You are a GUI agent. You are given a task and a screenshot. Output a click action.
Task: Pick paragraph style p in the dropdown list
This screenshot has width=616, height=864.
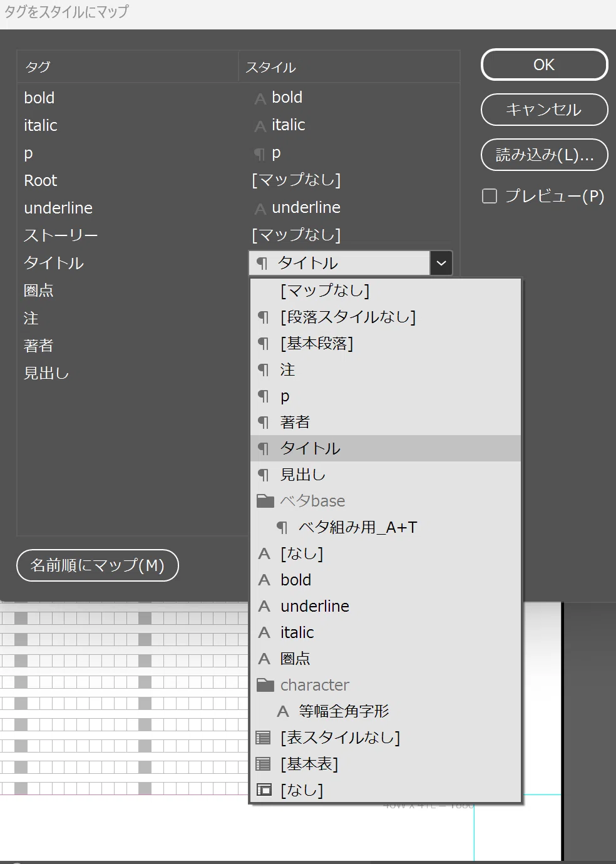[386, 396]
